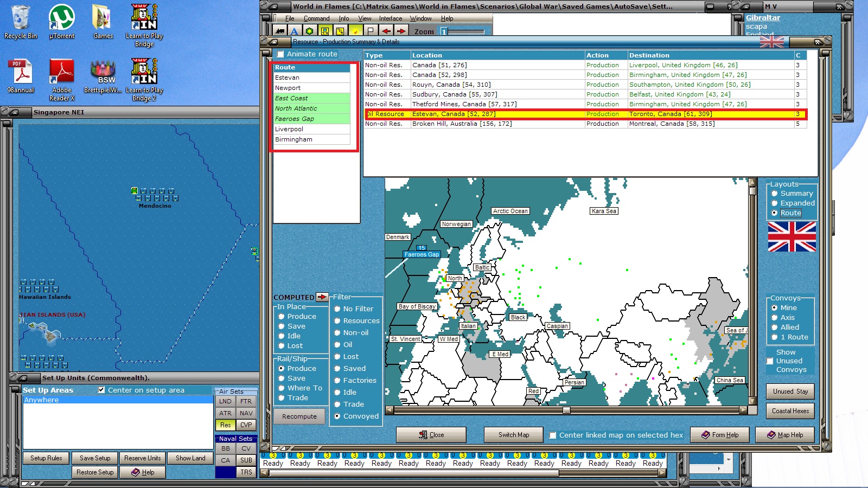This screenshot has height=488, width=868.
Task: Collapse the Set Up Units panel header
Action: pyautogui.click(x=22, y=378)
